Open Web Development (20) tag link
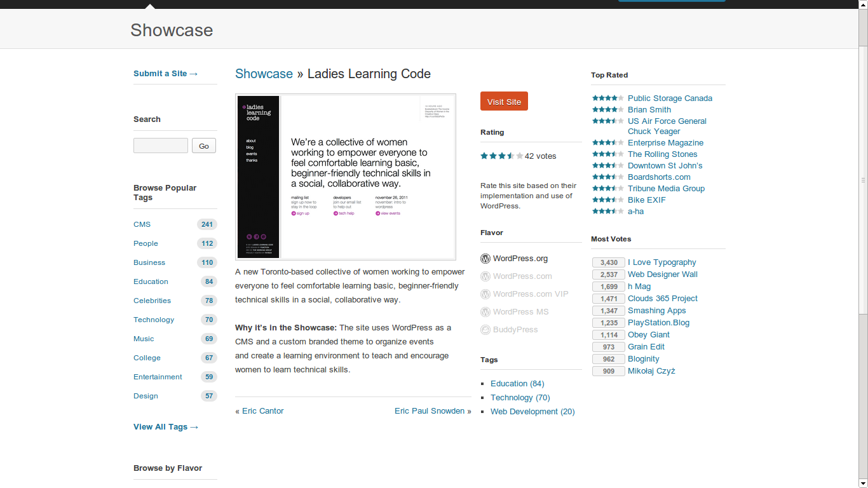The width and height of the screenshot is (868, 488). (532, 412)
